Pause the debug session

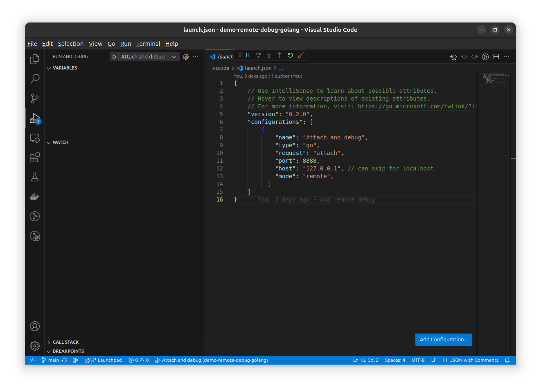click(248, 55)
